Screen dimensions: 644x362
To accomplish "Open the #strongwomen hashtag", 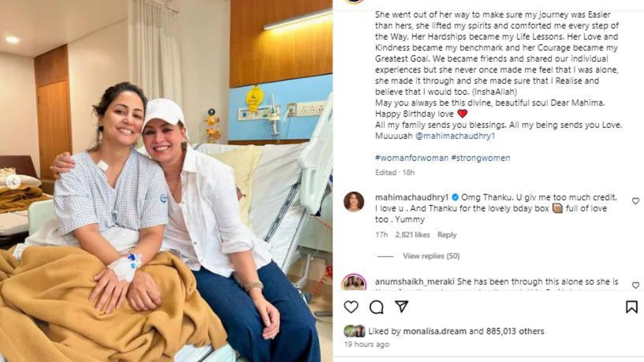I will point(481,158).
